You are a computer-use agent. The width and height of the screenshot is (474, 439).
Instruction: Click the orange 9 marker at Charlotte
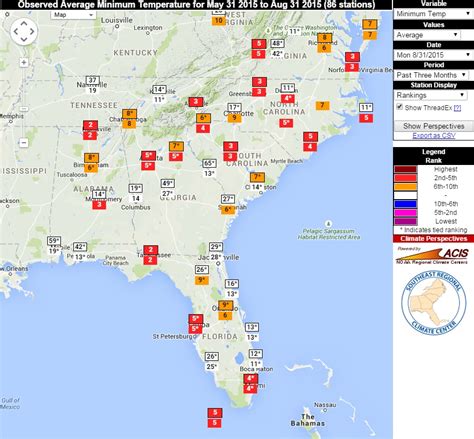[234, 117]
